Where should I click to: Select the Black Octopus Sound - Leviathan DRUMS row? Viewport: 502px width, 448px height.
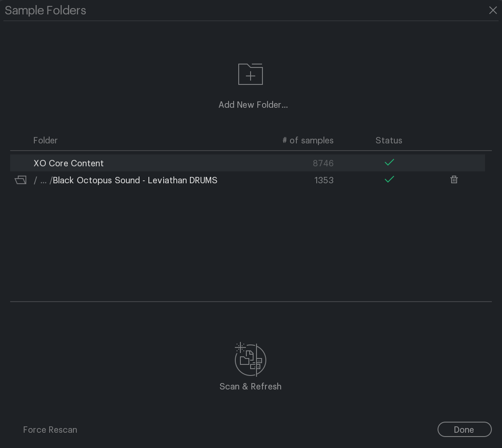pos(248,180)
